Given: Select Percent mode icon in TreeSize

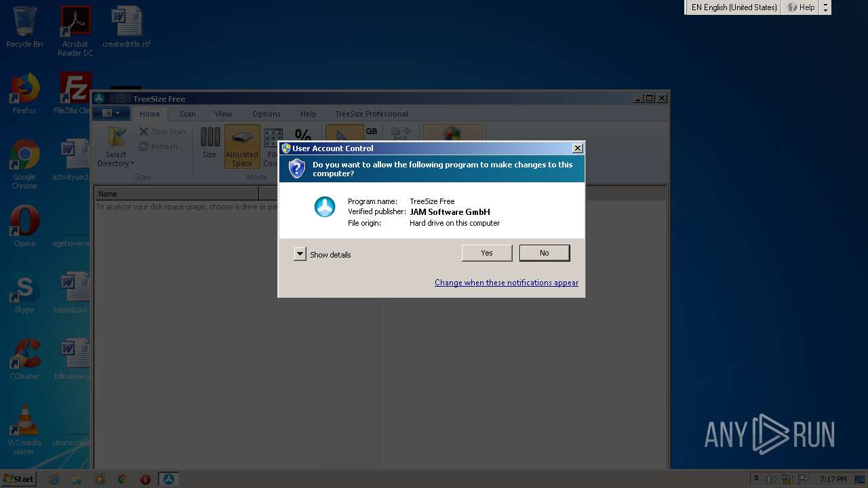Looking at the screenshot, I should (302, 134).
